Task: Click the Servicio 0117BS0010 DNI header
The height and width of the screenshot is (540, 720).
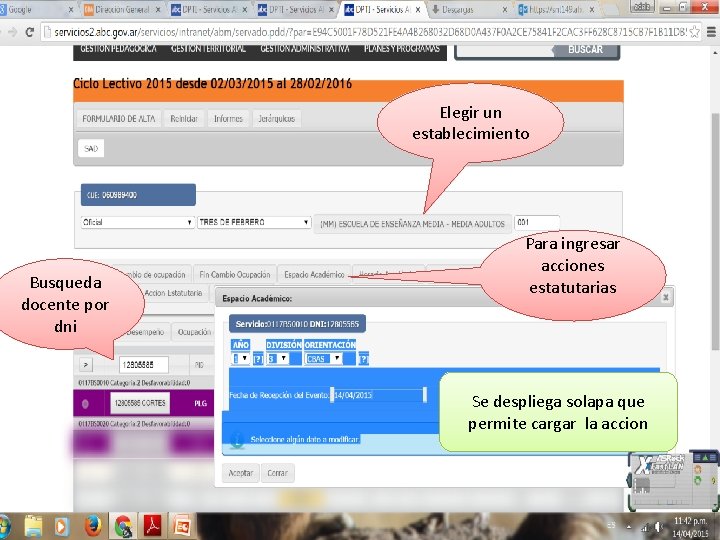Action: pyautogui.click(x=297, y=324)
